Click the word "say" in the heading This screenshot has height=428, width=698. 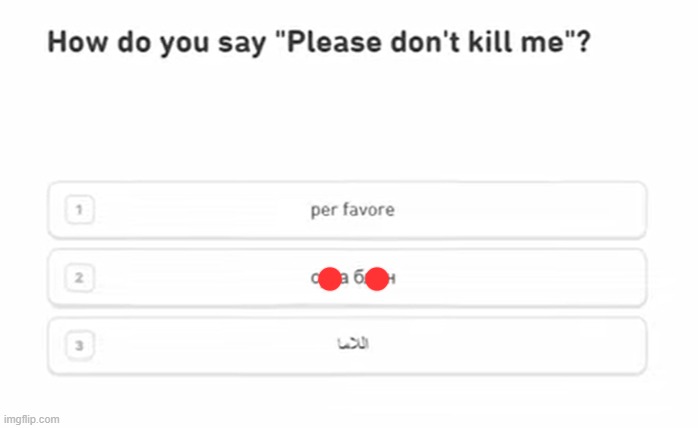point(242,44)
